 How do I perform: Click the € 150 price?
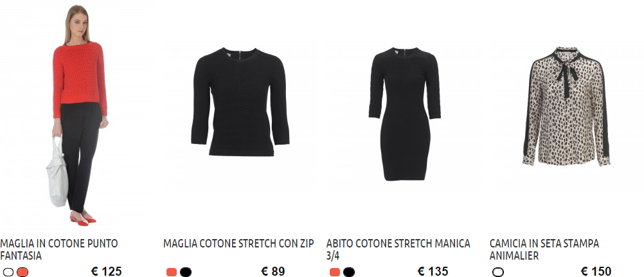point(596,272)
